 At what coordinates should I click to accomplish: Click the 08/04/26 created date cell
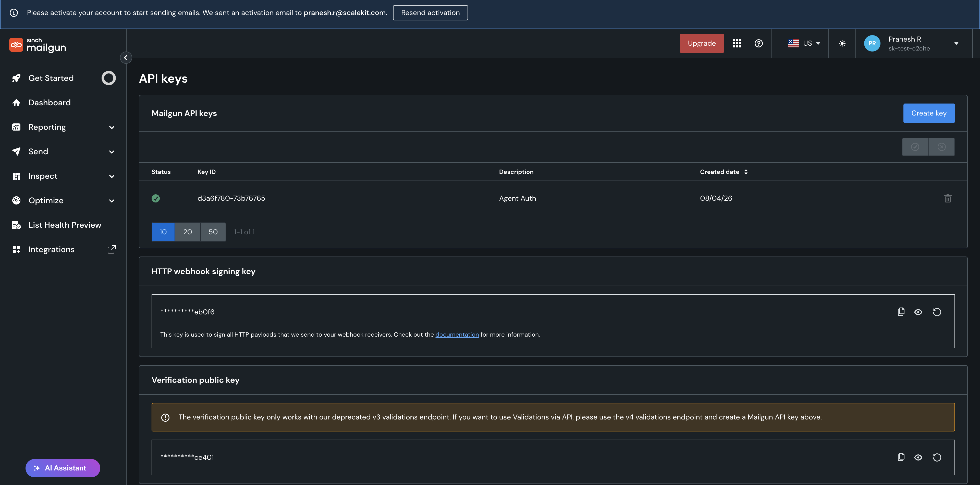click(716, 198)
